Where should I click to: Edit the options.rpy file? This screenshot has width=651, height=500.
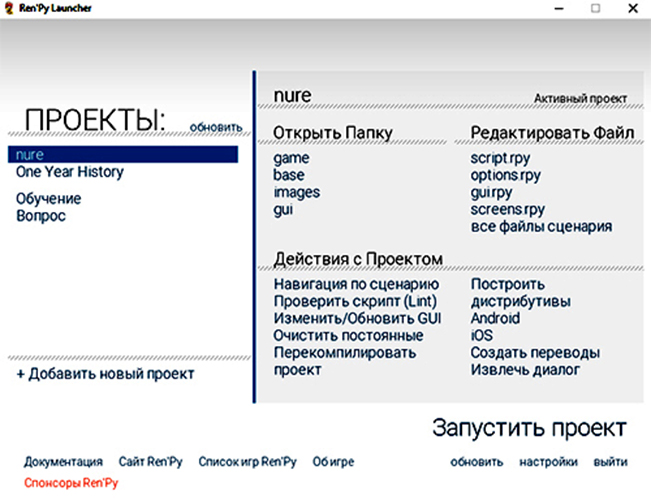click(x=505, y=175)
